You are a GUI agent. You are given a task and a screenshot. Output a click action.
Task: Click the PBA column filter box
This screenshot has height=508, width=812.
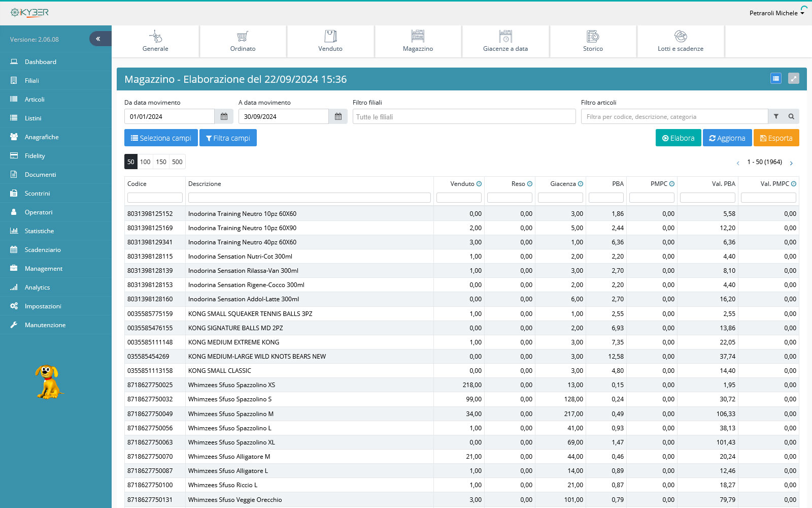click(606, 198)
